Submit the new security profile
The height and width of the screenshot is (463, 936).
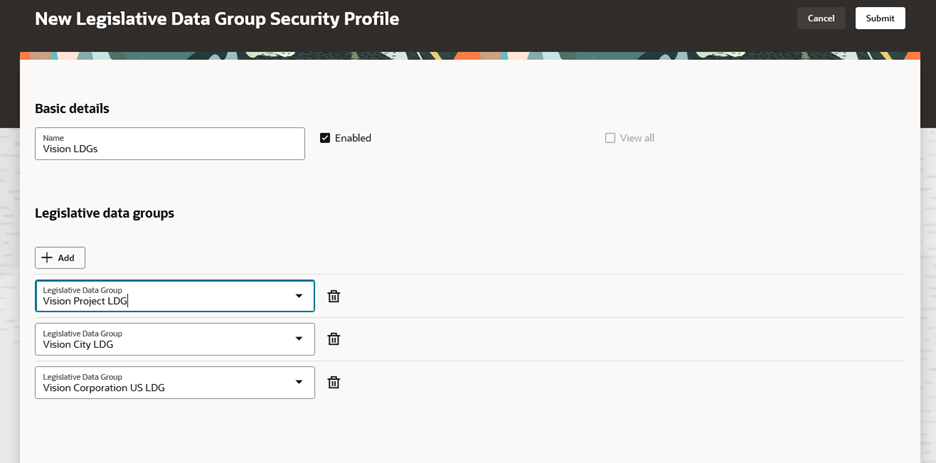coord(880,18)
